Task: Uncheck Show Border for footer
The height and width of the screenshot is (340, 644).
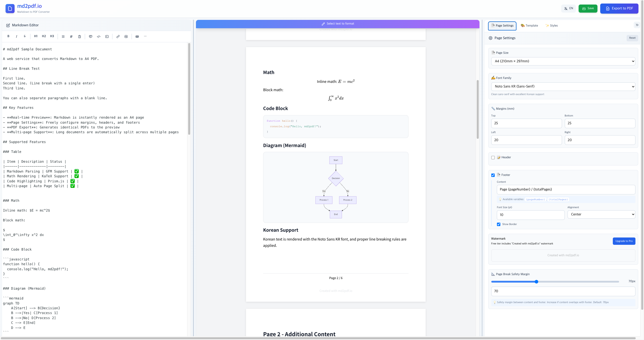Action: pos(499,224)
